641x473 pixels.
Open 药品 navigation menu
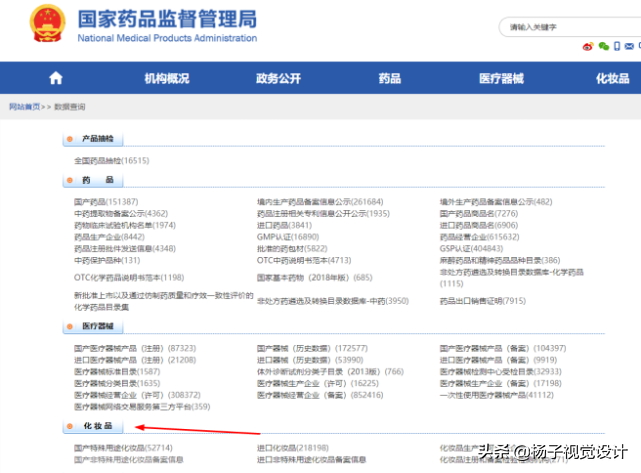(x=390, y=78)
